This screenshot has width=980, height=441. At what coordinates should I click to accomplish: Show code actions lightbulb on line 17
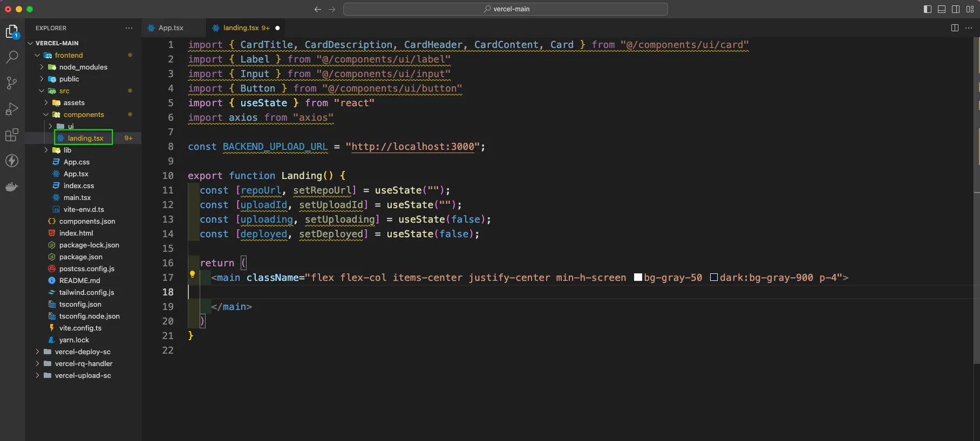(192, 274)
